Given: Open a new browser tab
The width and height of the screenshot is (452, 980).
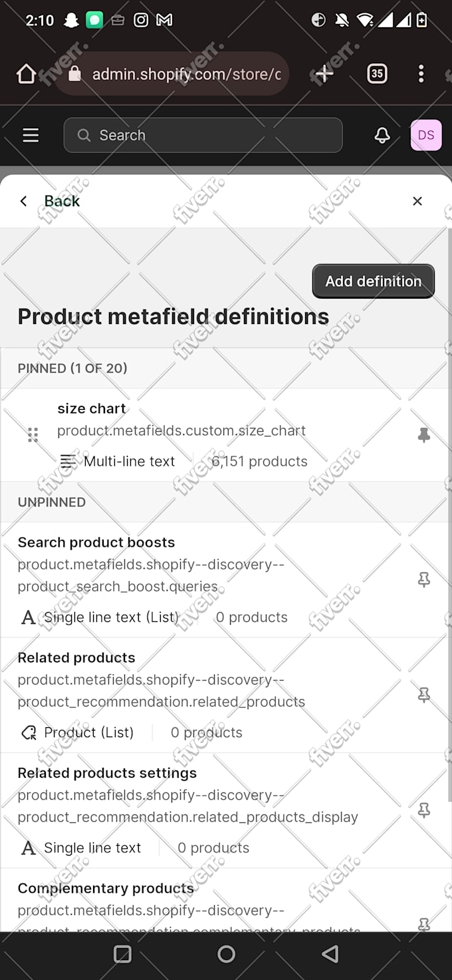Looking at the screenshot, I should 324,74.
